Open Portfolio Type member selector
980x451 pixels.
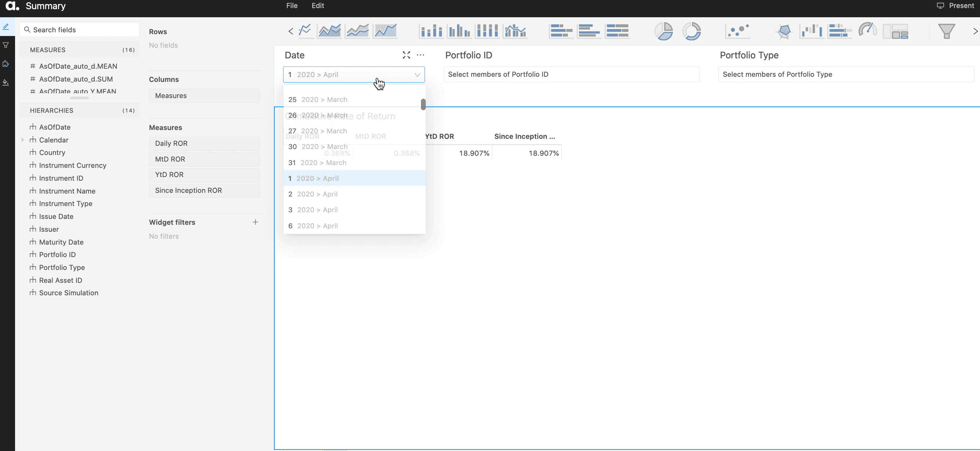pos(846,74)
